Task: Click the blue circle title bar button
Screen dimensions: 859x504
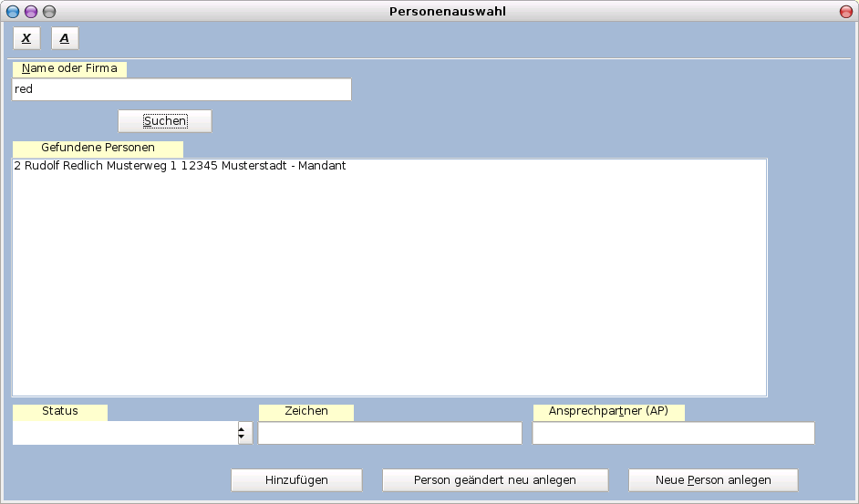Action: click(13, 12)
